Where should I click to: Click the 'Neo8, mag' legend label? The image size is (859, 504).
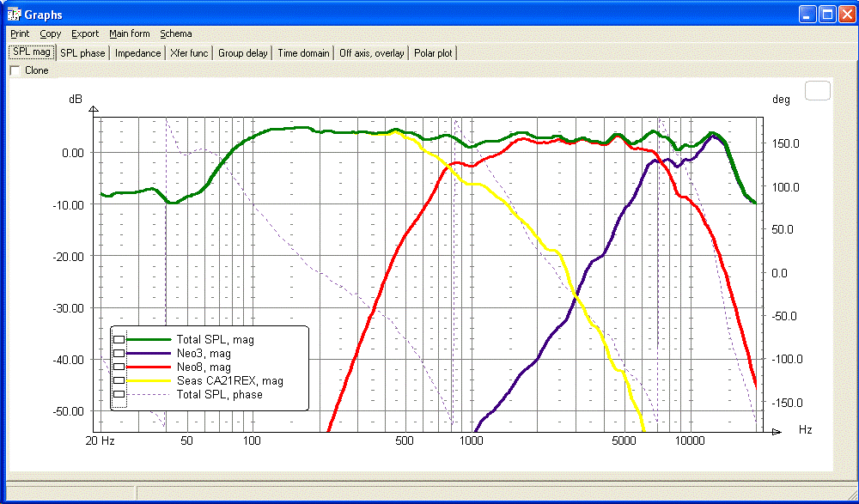204,367
